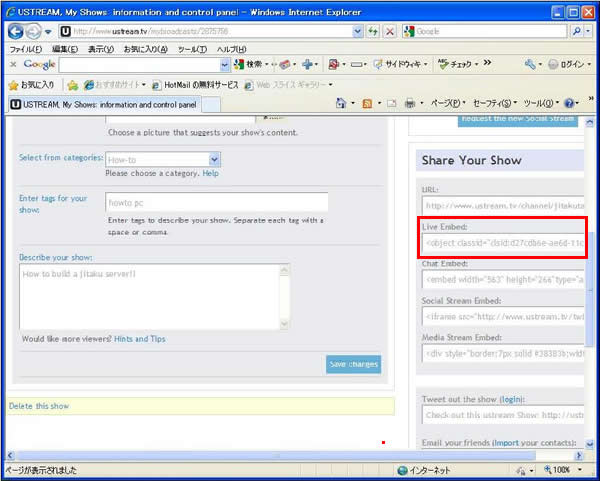This screenshot has height=481, width=600.
Task: Open the Hints and Tips link
Action: point(140,339)
